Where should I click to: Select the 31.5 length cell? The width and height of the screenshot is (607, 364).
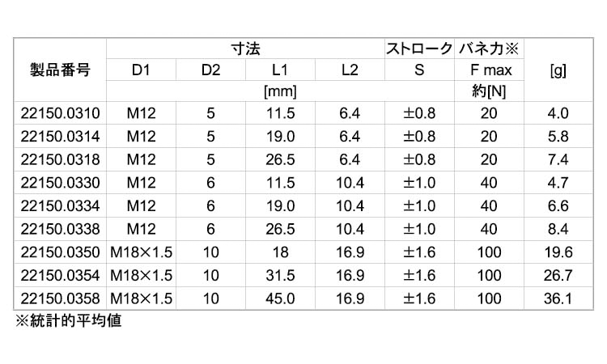coord(280,277)
